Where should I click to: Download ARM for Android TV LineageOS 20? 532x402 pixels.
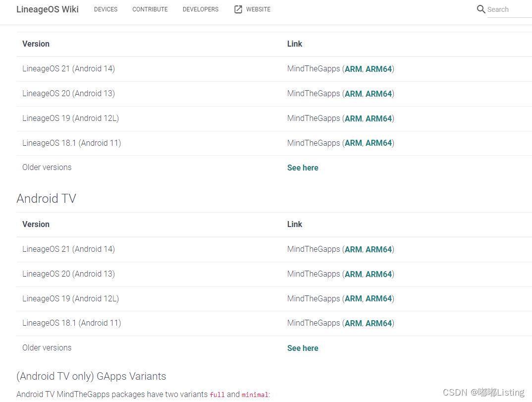(353, 274)
